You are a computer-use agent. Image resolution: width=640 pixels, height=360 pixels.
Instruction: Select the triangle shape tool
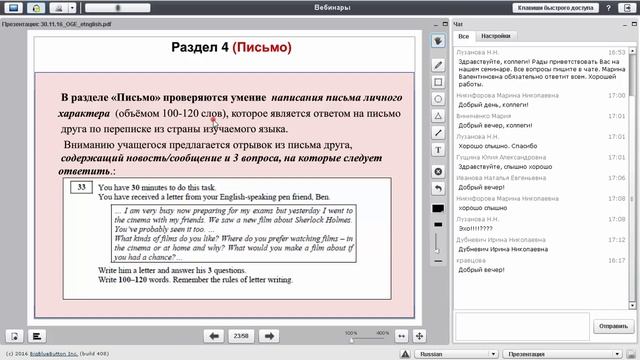[x=438, y=116]
